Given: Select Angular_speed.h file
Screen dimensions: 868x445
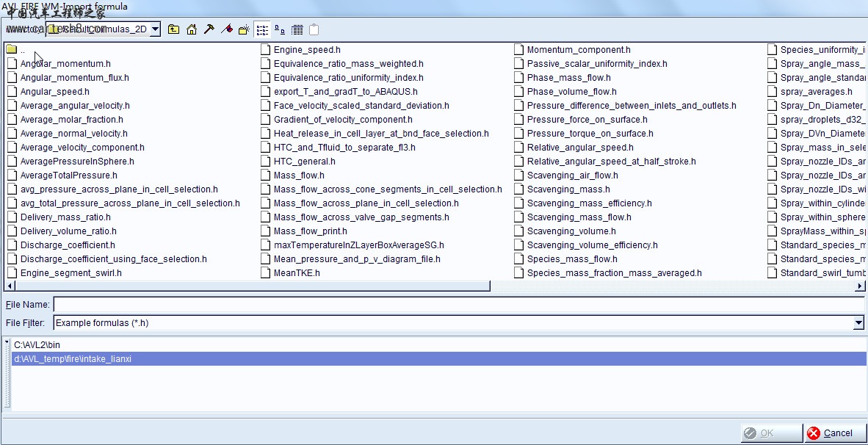Looking at the screenshot, I should coord(48,91).
